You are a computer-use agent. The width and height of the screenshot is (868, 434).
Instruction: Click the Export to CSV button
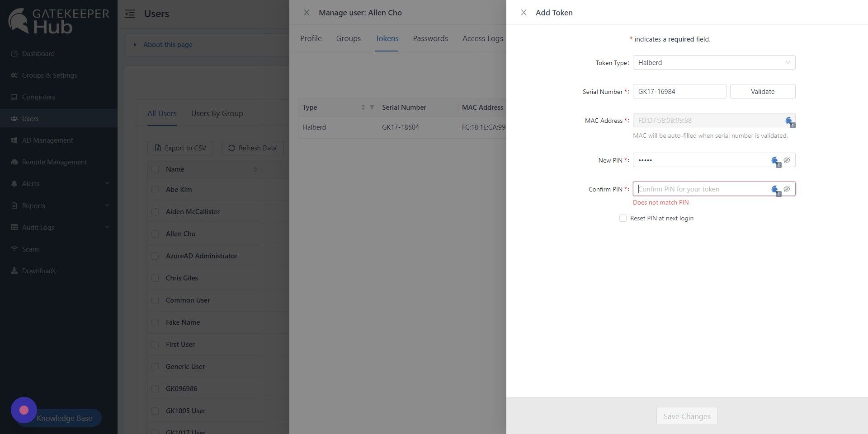180,148
